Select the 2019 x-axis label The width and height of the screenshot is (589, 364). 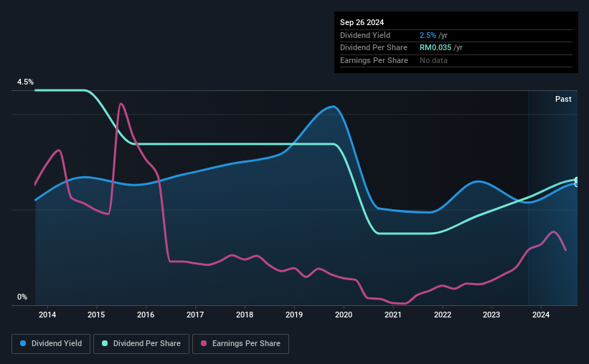click(x=294, y=315)
